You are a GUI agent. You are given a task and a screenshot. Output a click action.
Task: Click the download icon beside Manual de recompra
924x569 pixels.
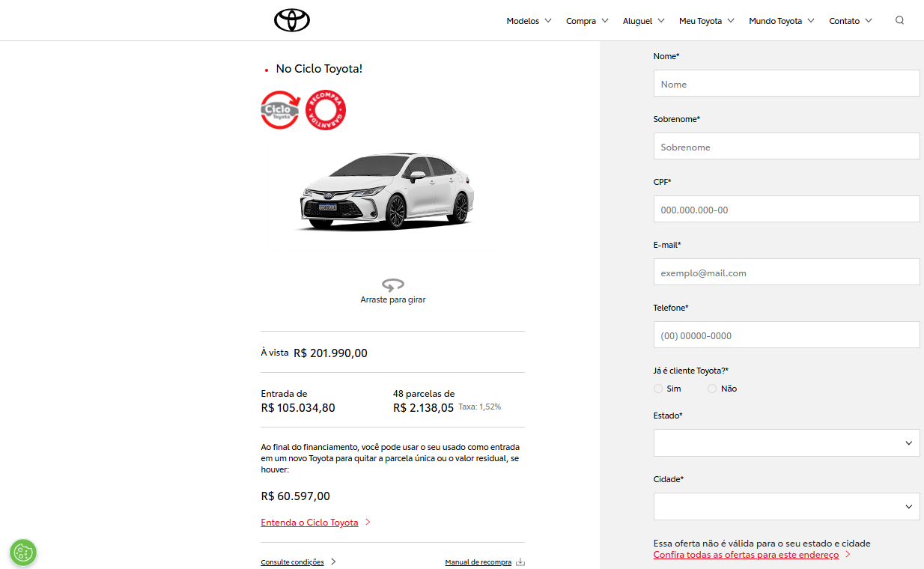[520, 562]
